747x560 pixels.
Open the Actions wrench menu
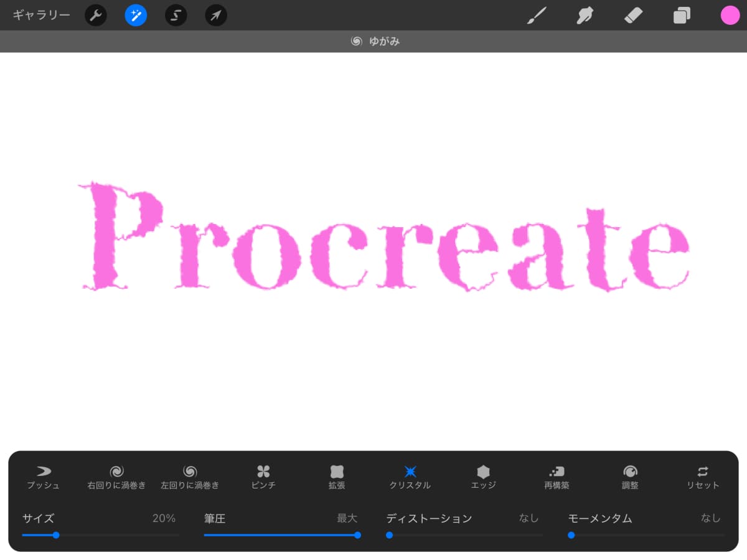tap(96, 15)
